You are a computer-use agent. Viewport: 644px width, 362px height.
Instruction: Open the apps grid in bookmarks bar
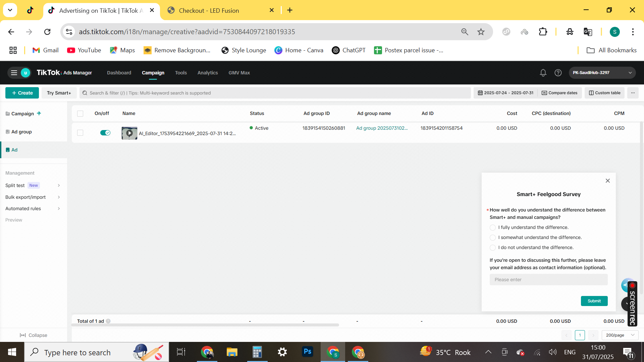pos(13,50)
